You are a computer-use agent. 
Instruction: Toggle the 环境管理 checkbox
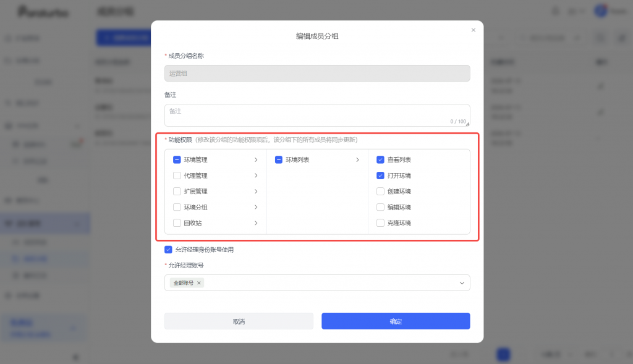[177, 160]
